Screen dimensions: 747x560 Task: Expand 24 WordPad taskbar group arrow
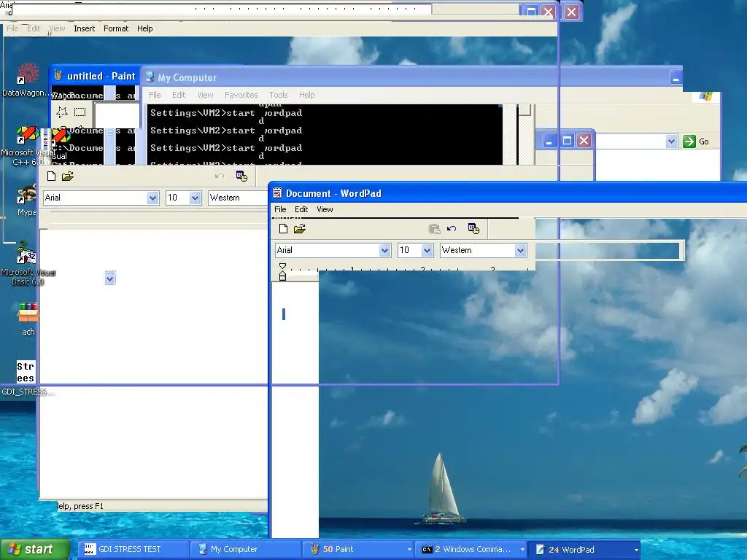636,550
